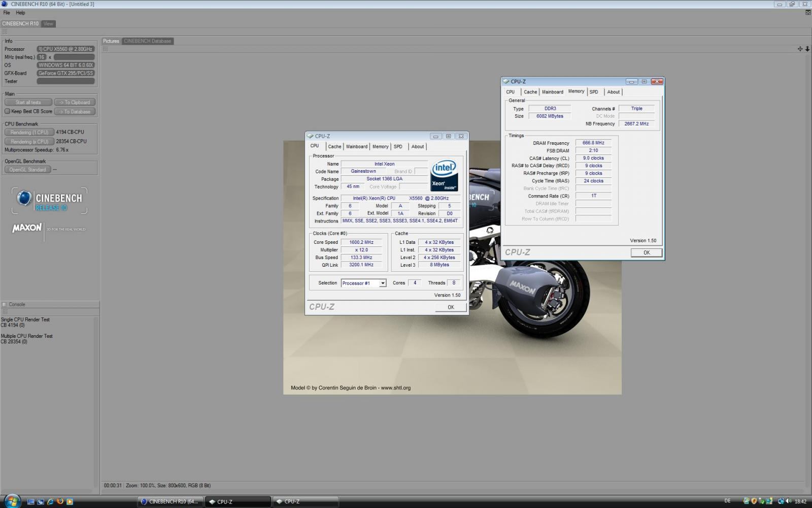
Task: Run the OpenGL Standard benchmark
Action: pyautogui.click(x=27, y=170)
